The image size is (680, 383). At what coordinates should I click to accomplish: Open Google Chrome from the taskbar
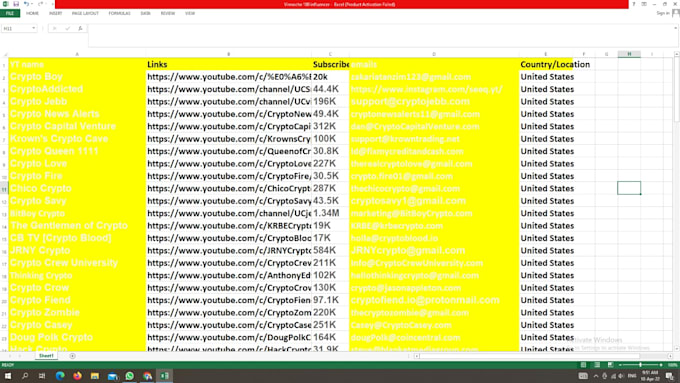pyautogui.click(x=147, y=376)
